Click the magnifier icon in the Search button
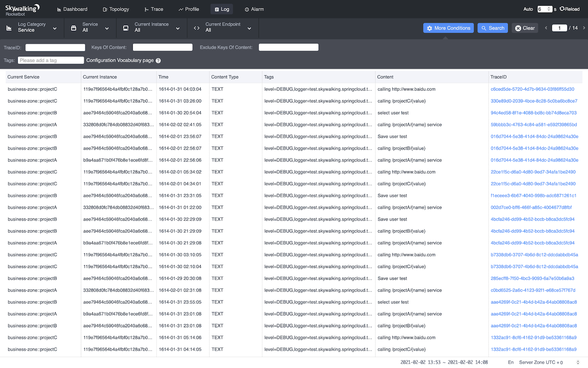588x368 pixels. (x=485, y=28)
